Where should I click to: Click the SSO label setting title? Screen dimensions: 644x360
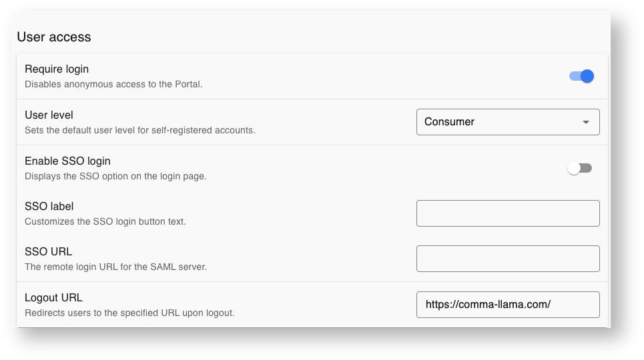point(49,206)
